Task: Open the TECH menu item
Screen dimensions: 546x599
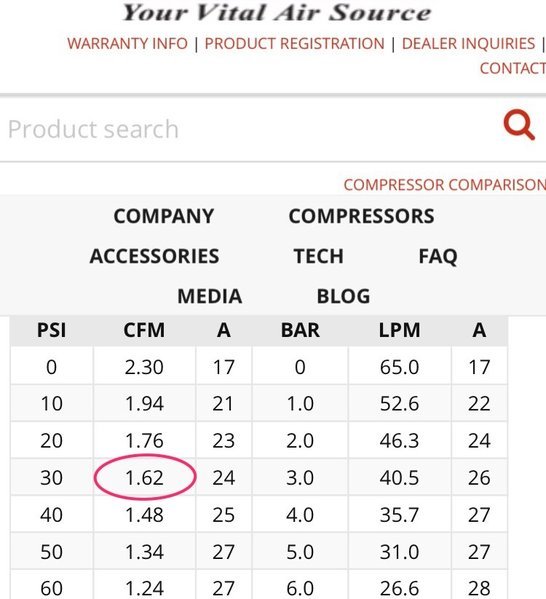Action: tap(319, 256)
